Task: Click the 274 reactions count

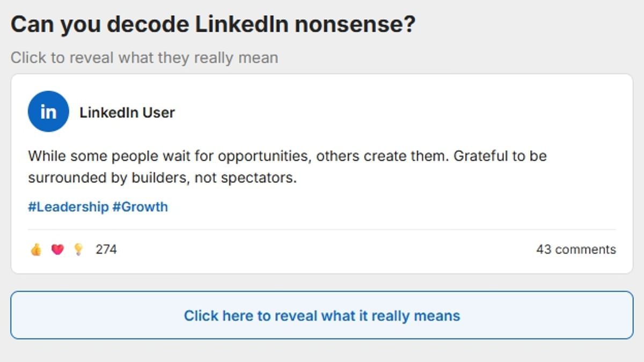Action: click(106, 249)
